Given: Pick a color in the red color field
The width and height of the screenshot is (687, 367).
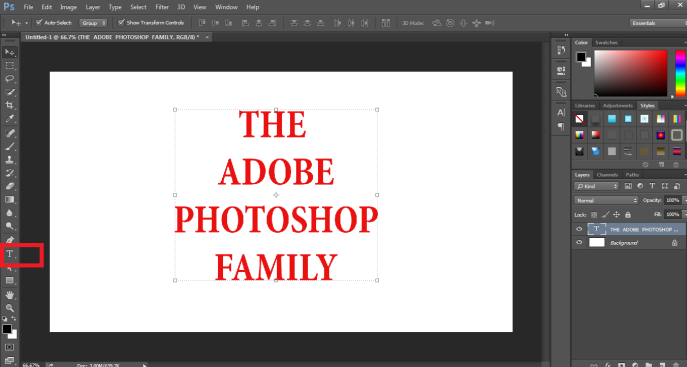Looking at the screenshot, I should click(x=630, y=73).
